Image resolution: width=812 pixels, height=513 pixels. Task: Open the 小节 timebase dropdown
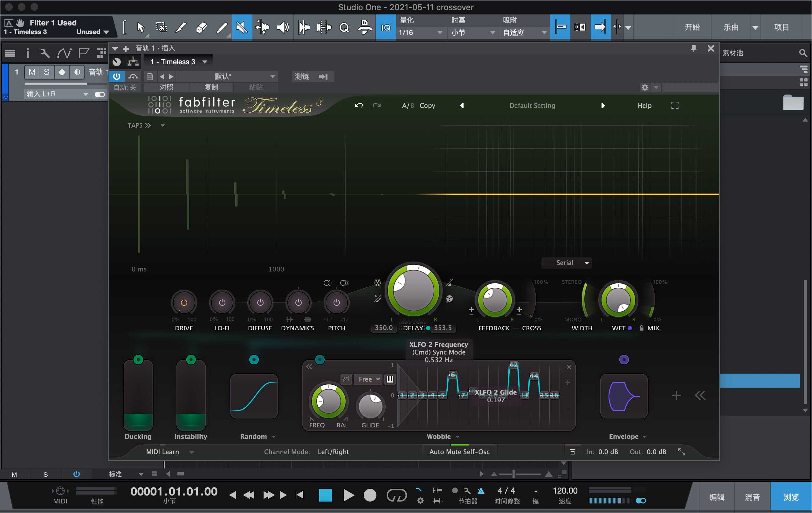tap(473, 32)
